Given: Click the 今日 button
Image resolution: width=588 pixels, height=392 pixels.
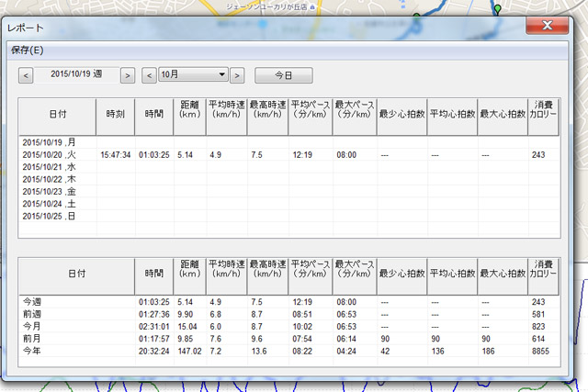Looking at the screenshot, I should [x=284, y=75].
